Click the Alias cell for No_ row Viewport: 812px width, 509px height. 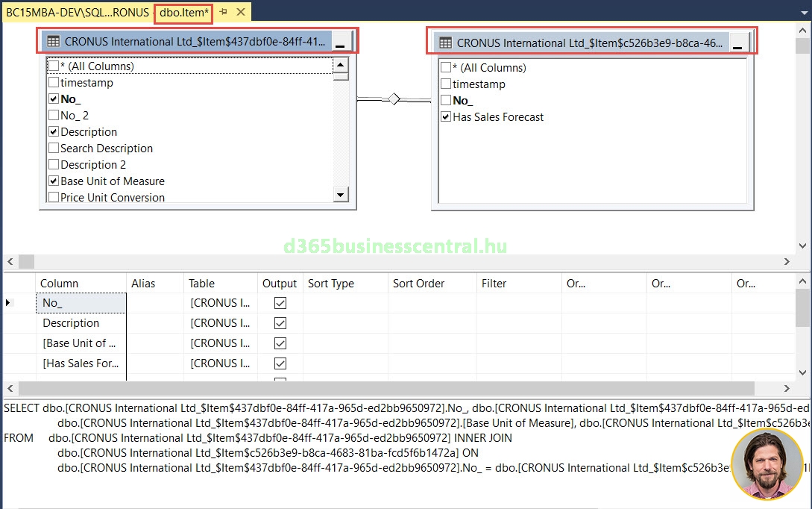(154, 303)
